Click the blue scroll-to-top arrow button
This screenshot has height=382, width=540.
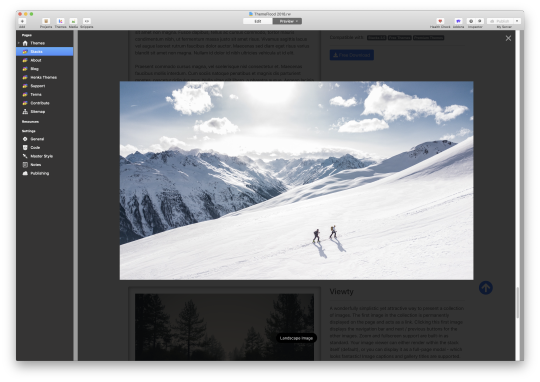click(486, 288)
